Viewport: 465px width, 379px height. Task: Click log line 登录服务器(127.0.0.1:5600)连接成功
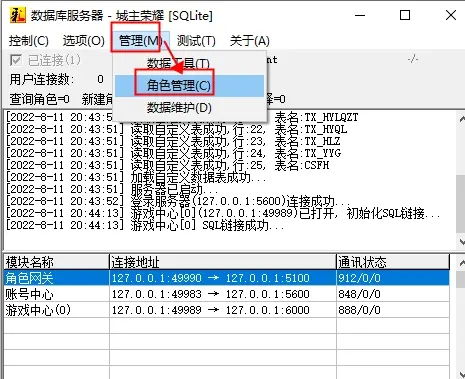(178, 201)
